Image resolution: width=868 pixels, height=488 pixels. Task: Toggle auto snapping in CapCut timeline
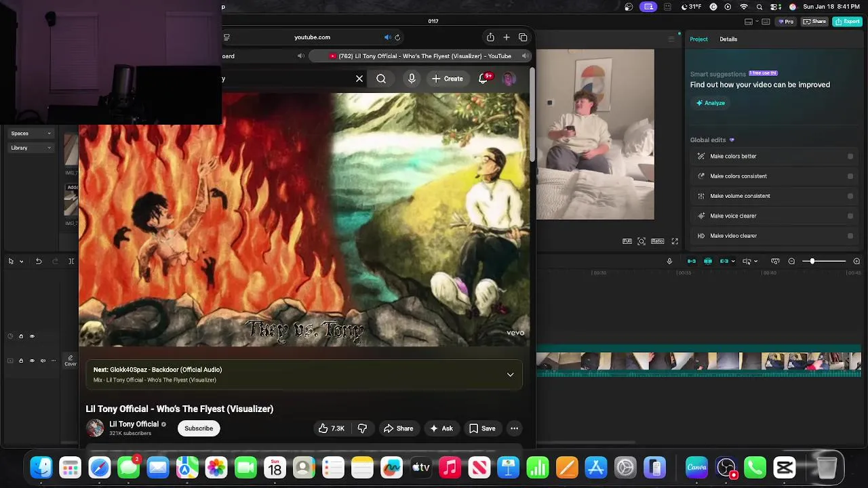click(708, 261)
